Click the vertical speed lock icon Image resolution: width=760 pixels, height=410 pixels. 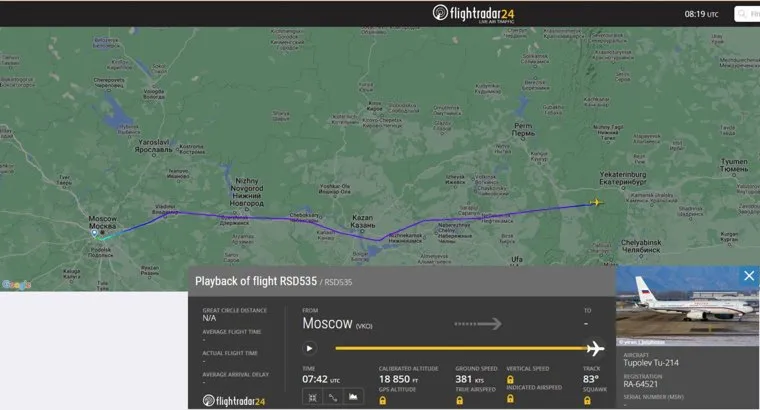510,379
